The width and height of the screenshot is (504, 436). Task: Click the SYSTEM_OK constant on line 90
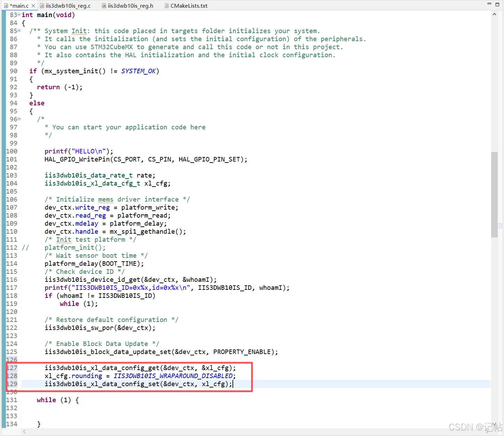tap(138, 71)
